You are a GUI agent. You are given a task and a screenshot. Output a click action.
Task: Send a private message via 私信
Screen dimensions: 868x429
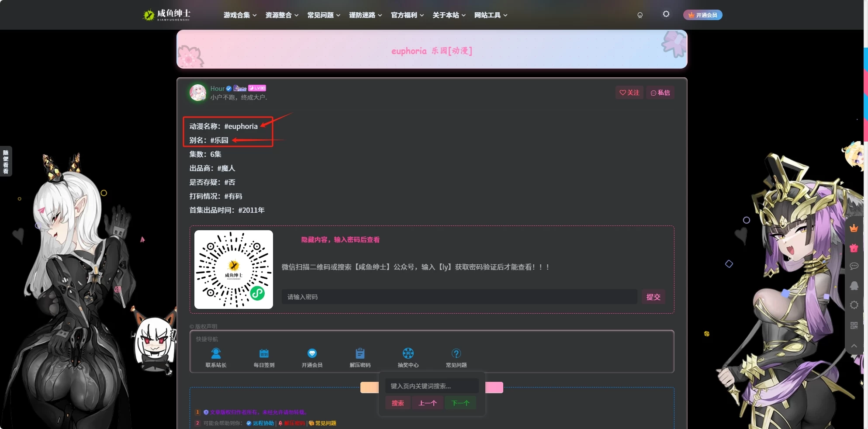660,93
